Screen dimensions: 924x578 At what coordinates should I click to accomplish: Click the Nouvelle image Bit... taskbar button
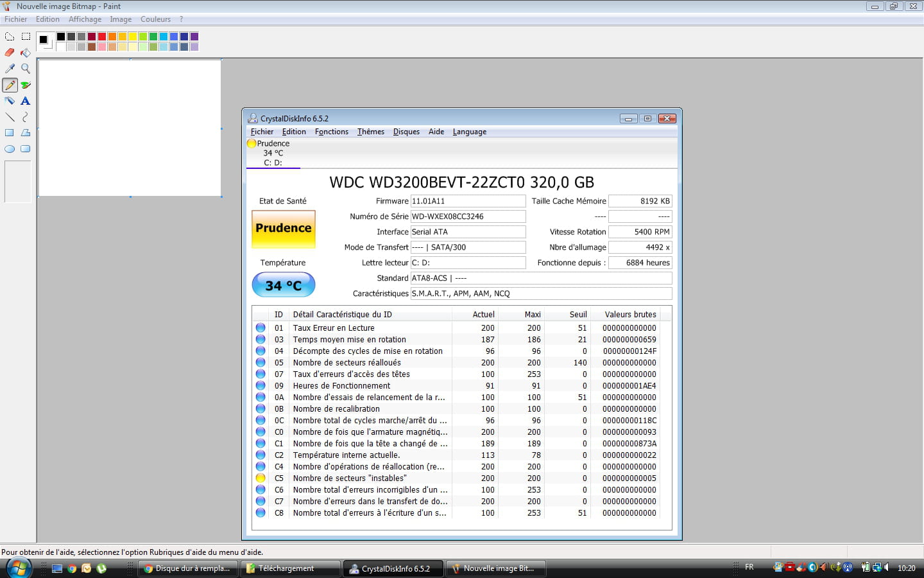495,568
